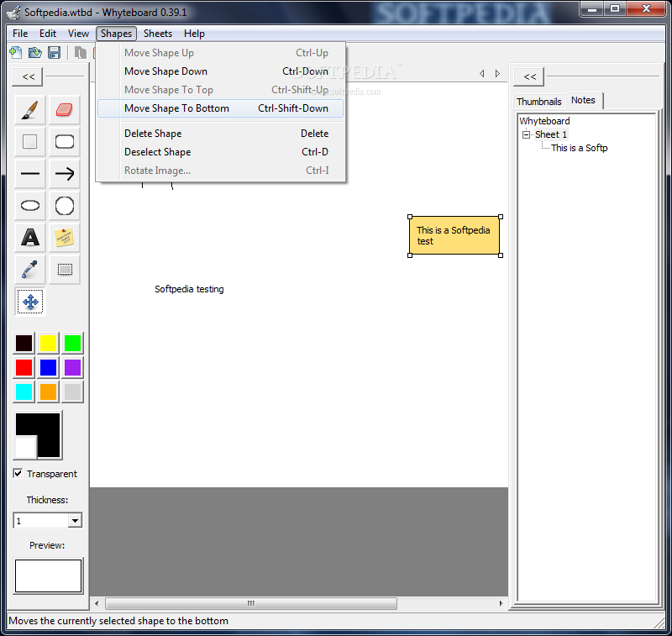Select the Arrow tool
672x636 pixels.
(x=65, y=174)
